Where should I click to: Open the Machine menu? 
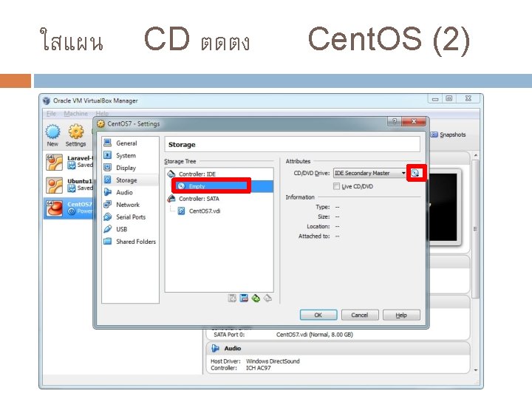click(75, 113)
